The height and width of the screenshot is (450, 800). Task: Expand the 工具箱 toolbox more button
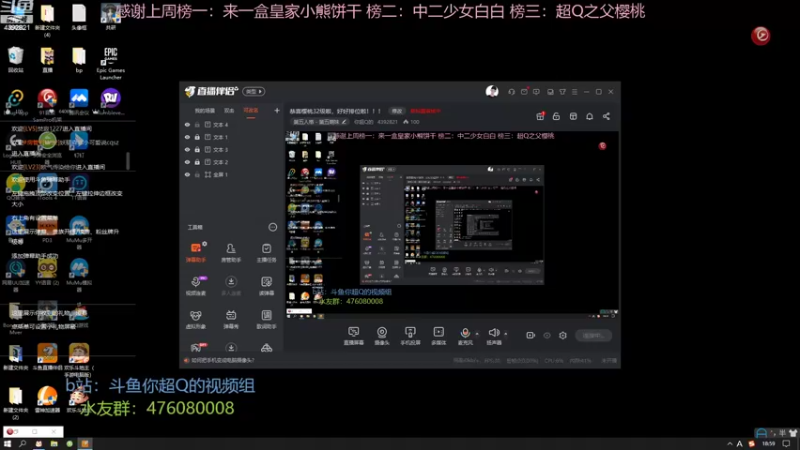(273, 227)
